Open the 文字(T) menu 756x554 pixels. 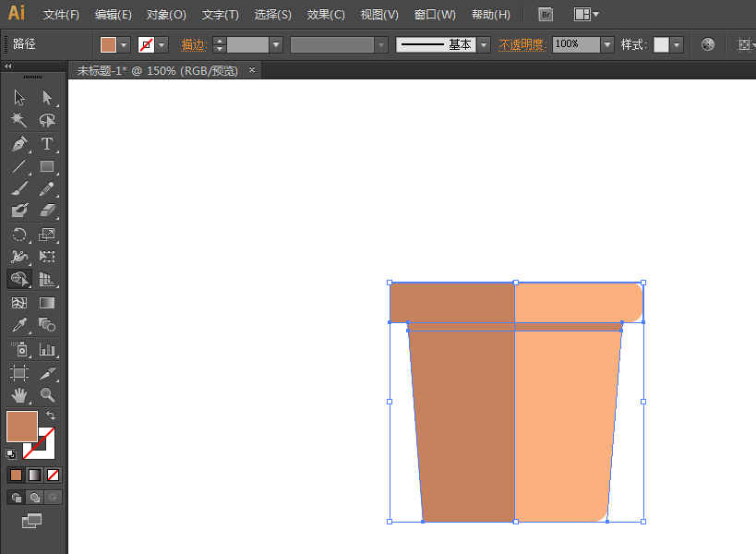(x=220, y=15)
